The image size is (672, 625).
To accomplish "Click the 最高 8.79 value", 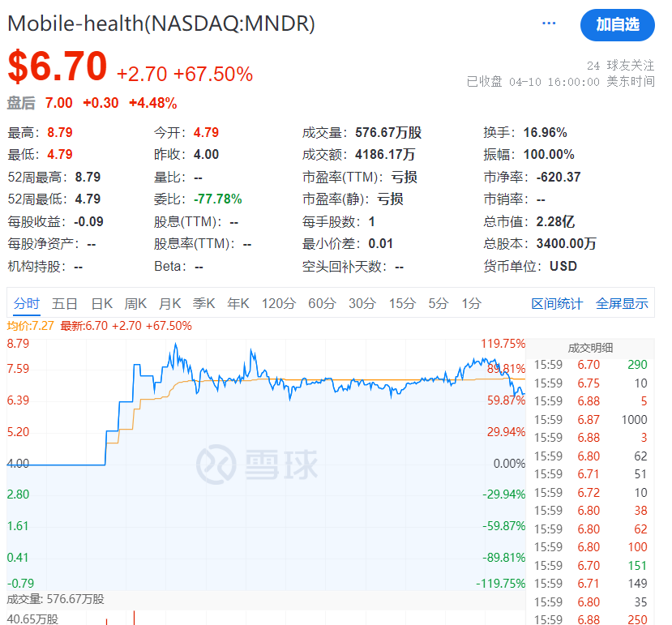I will coord(59,132).
